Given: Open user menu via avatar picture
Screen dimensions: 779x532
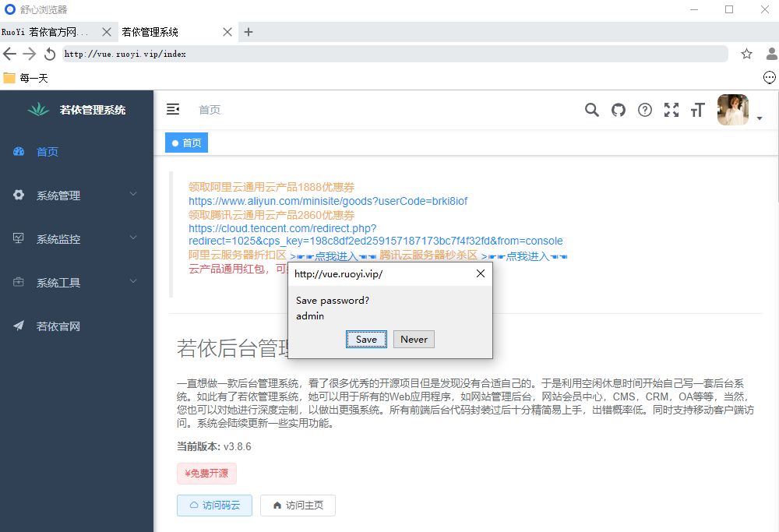Looking at the screenshot, I should pos(733,110).
